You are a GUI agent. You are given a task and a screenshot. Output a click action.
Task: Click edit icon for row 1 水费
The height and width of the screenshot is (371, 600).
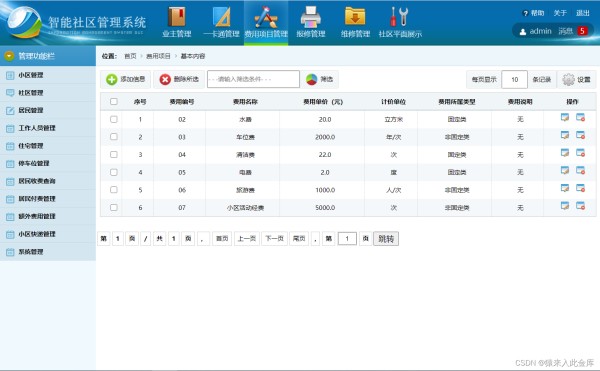[565, 117]
